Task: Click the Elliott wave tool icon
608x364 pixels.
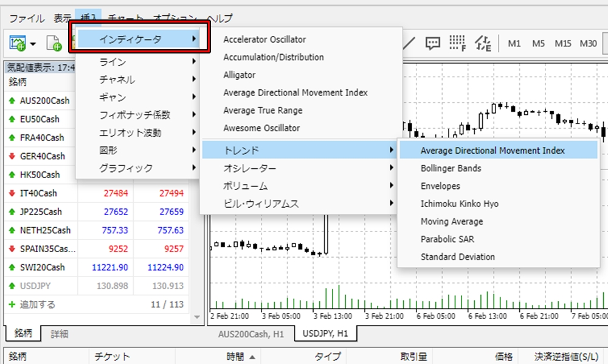Action: 483,43
